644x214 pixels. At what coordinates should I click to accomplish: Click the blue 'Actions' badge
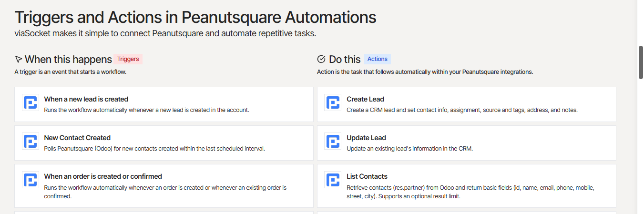378,59
